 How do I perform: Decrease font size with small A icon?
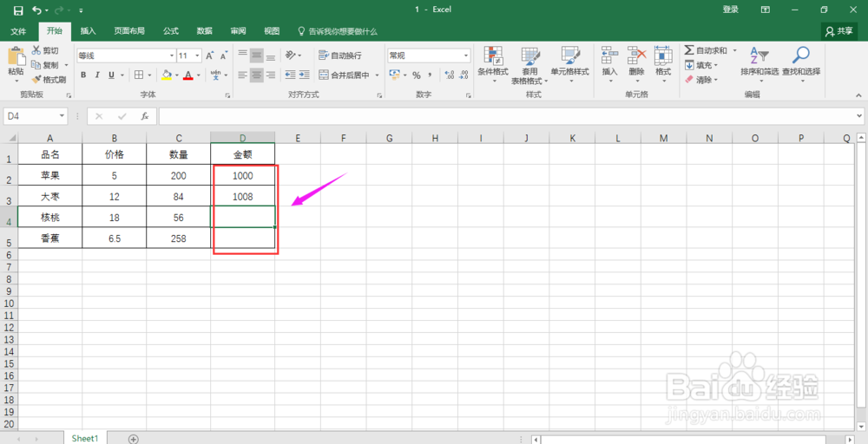pyautogui.click(x=224, y=55)
